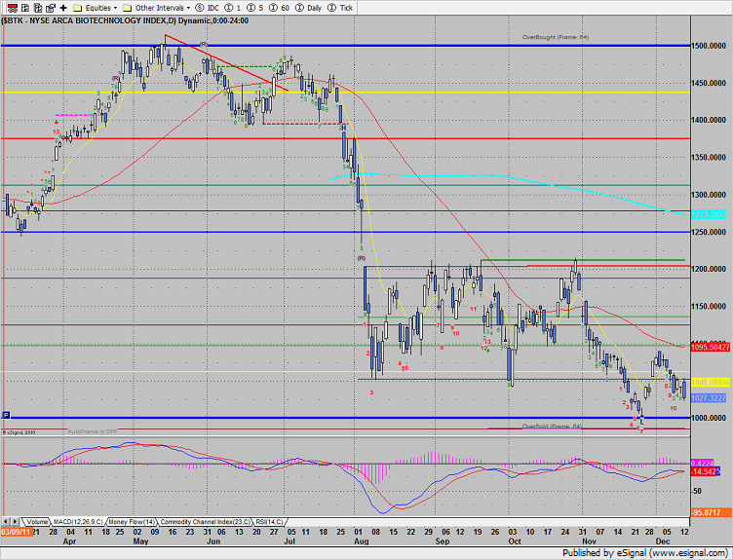Open Commodity Channel Index(23,C) tab
This screenshot has height=560, width=733.
coord(206,522)
